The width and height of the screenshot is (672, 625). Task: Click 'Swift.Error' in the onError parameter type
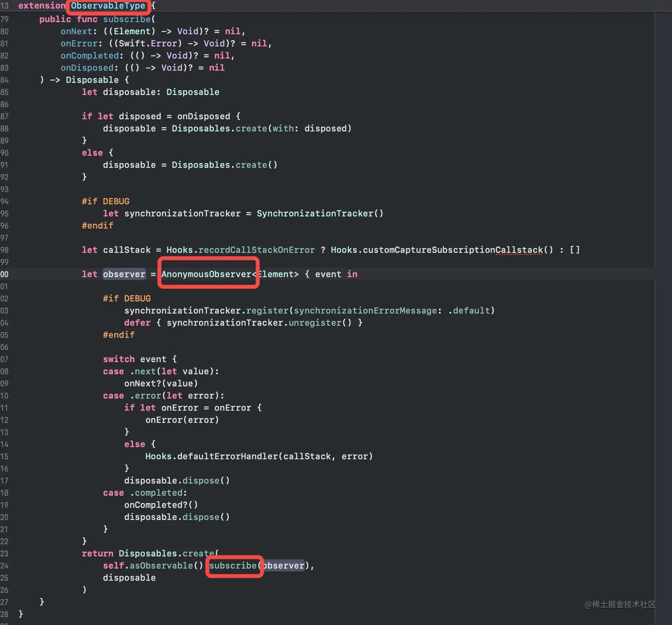pyautogui.click(x=148, y=44)
